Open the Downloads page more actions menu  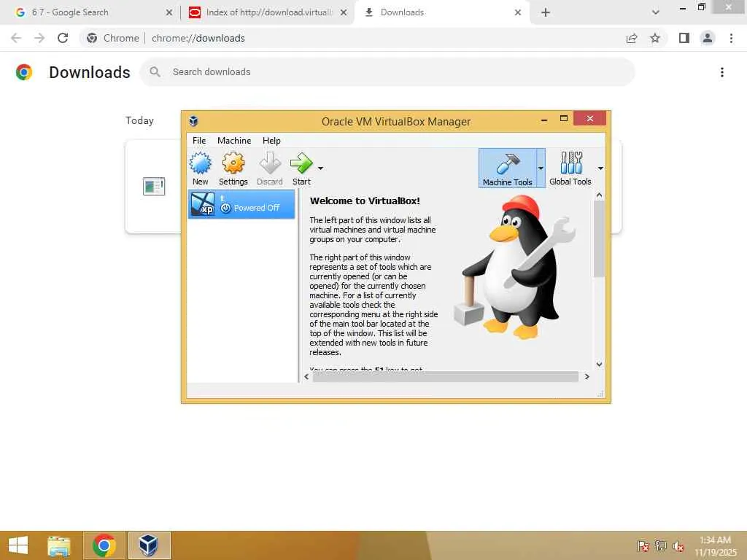(x=722, y=72)
